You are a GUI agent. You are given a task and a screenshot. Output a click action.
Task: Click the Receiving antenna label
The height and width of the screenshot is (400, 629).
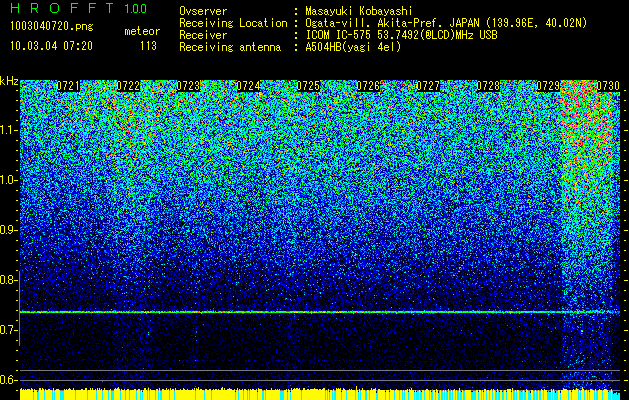[230, 47]
